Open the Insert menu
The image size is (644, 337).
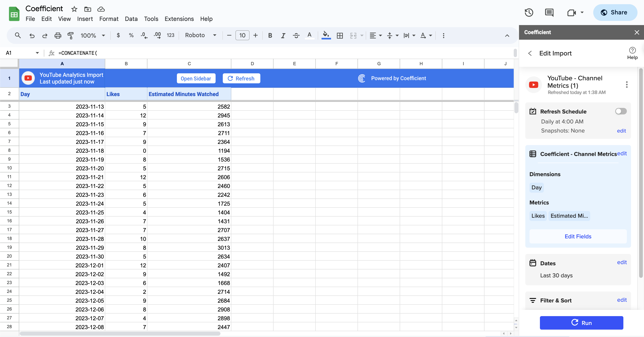pyautogui.click(x=85, y=19)
